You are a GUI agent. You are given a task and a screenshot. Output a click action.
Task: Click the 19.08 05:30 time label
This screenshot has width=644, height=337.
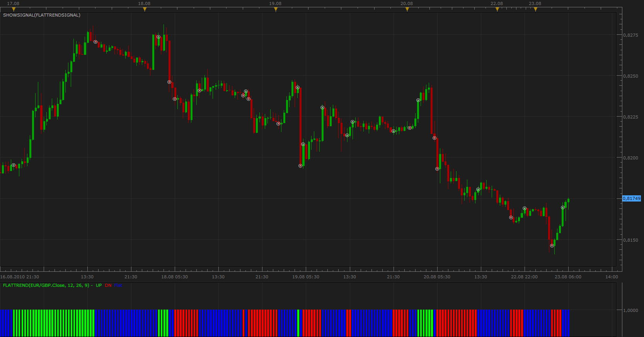point(306,277)
